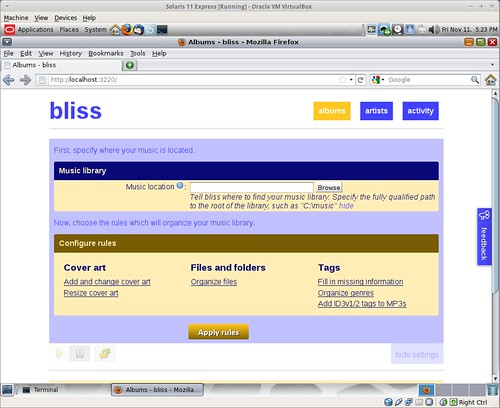Bookmark the page with the star icon
The height and width of the screenshot is (408, 500).
coord(342,80)
